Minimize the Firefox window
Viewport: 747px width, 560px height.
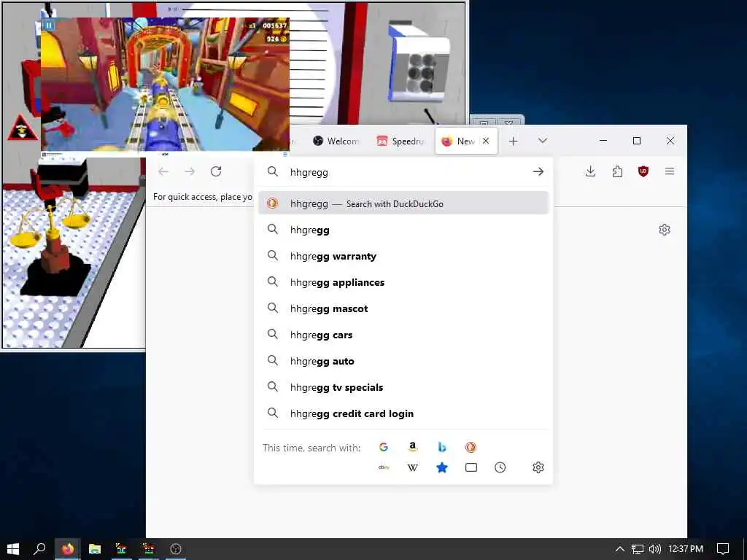(603, 141)
